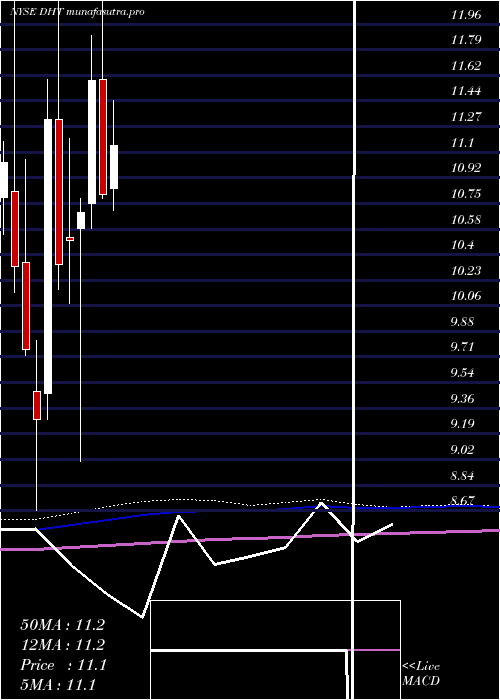Click the 12MA : 11.2 readout

click(62, 645)
